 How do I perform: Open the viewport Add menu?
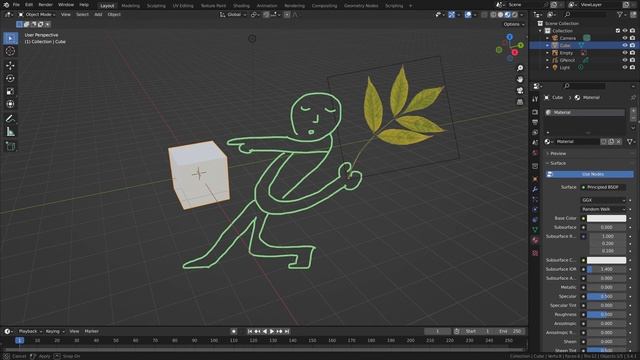point(98,15)
